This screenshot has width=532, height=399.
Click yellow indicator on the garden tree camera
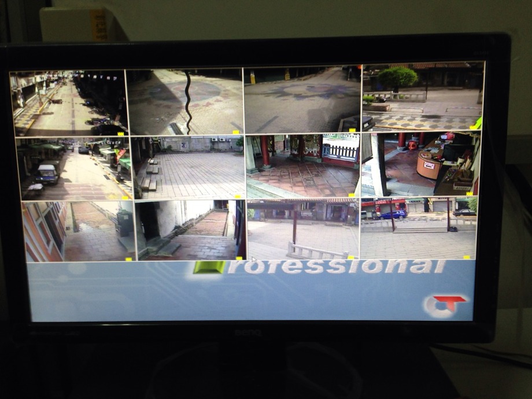[472, 127]
